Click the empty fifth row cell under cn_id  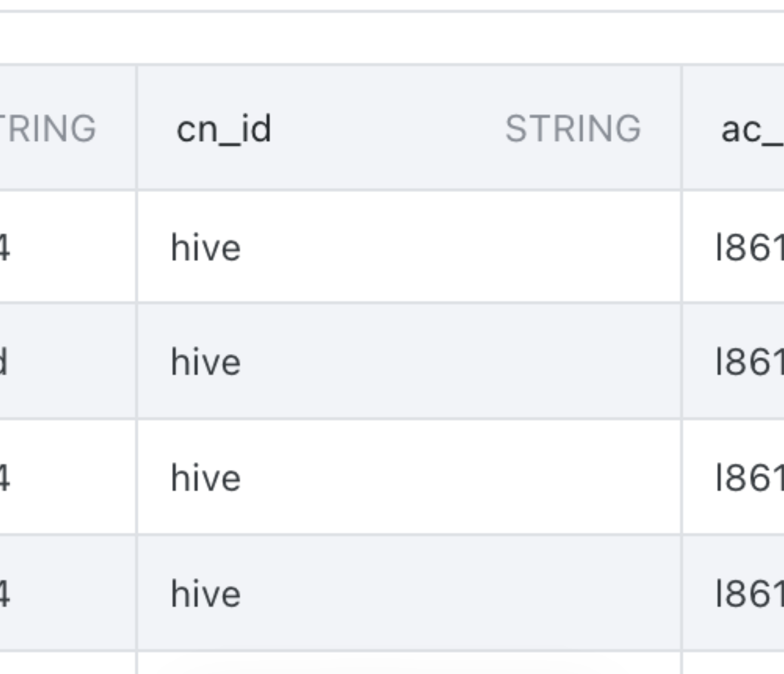[x=407, y=663]
